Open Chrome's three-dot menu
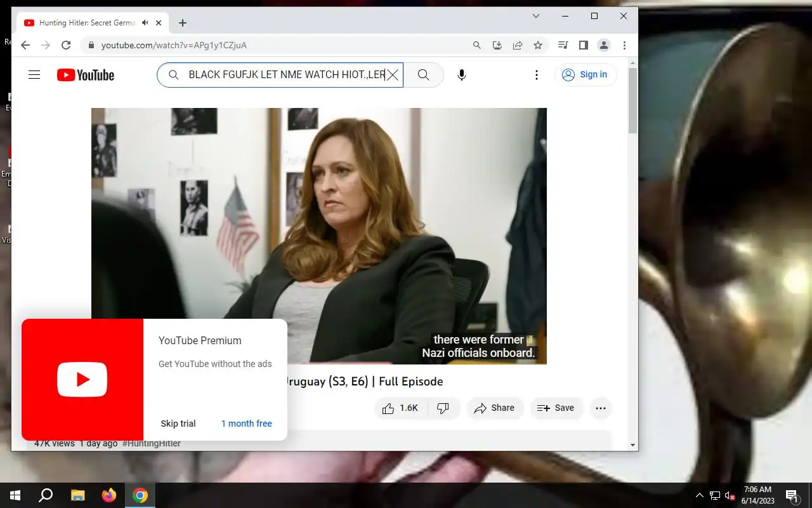This screenshot has height=508, width=812. click(x=624, y=45)
